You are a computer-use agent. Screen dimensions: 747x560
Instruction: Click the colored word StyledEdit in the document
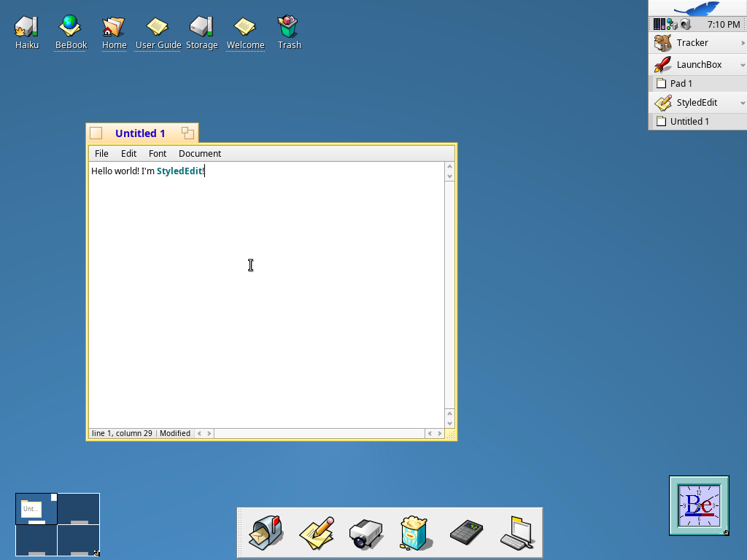click(179, 171)
